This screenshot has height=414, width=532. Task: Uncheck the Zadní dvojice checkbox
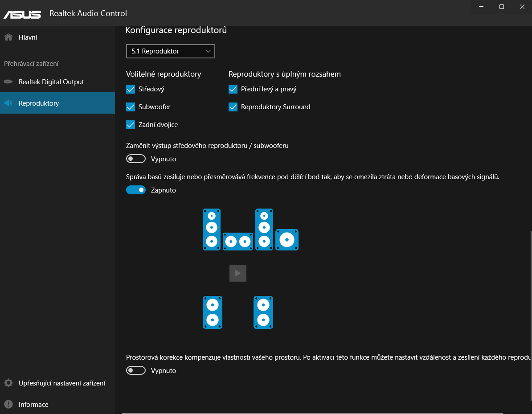(x=131, y=125)
